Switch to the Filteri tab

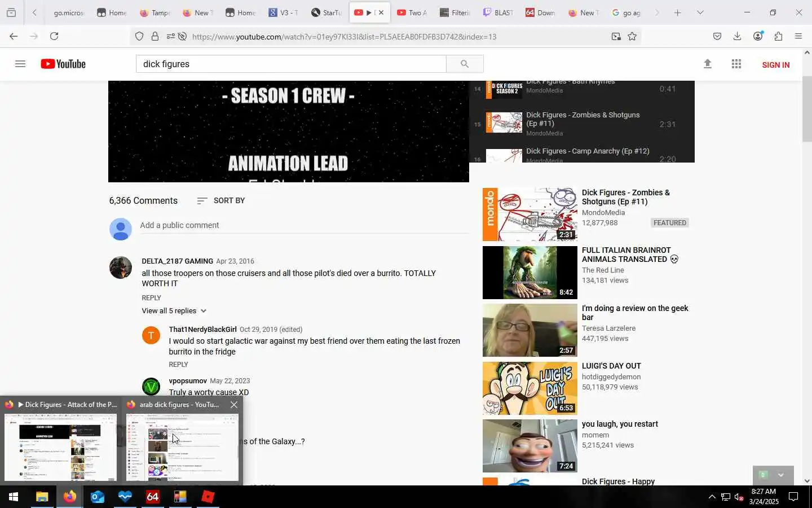[455, 12]
